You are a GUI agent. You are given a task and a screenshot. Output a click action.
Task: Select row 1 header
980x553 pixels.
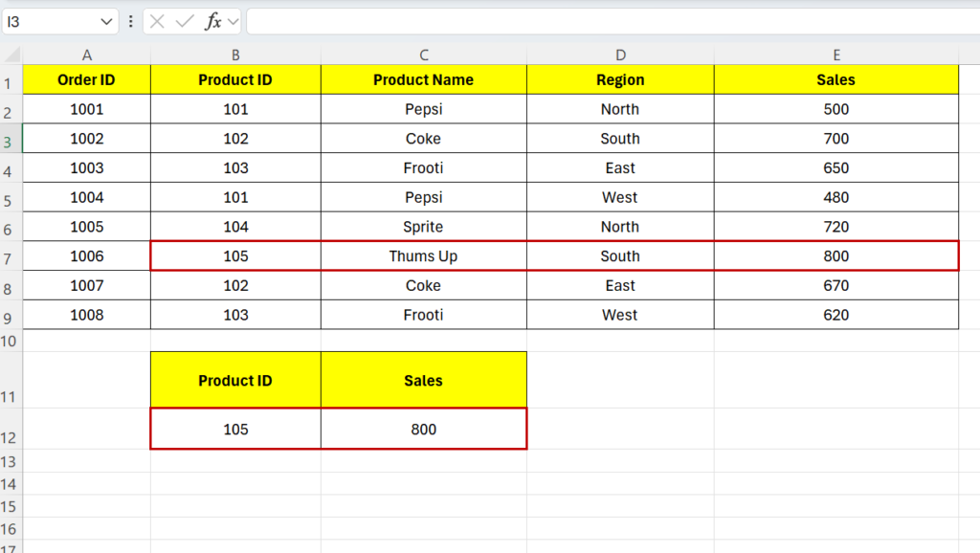pos(11,80)
